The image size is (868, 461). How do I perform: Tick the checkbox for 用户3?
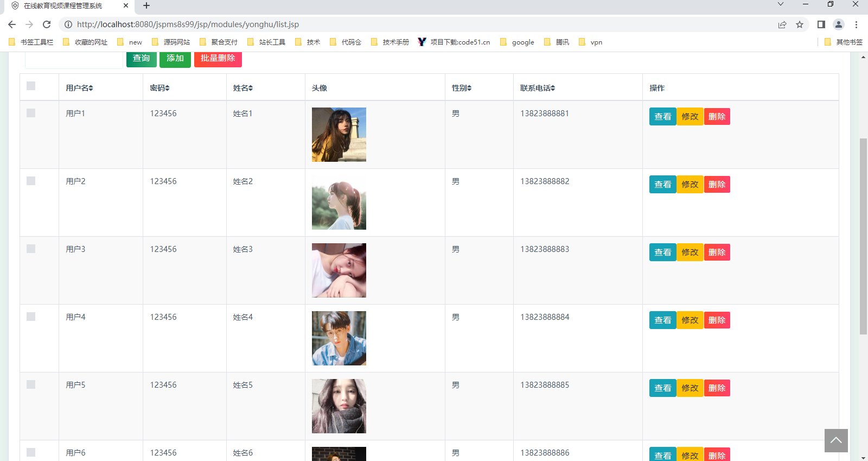click(x=31, y=249)
